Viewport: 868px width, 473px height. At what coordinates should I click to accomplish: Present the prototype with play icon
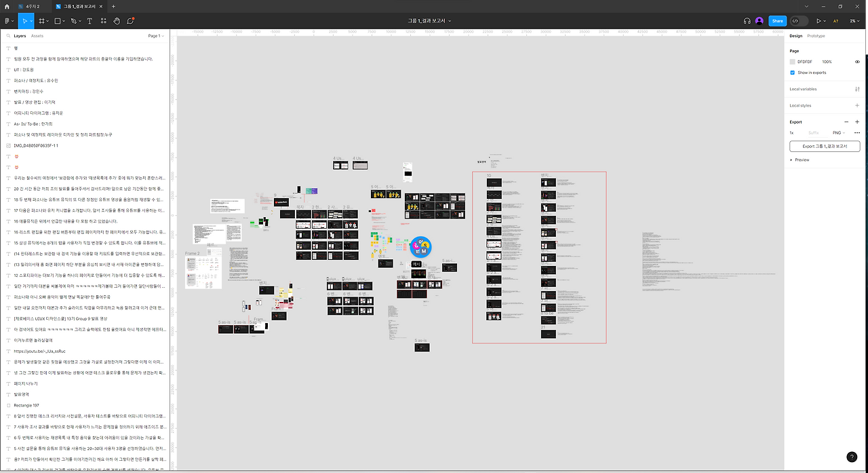819,21
